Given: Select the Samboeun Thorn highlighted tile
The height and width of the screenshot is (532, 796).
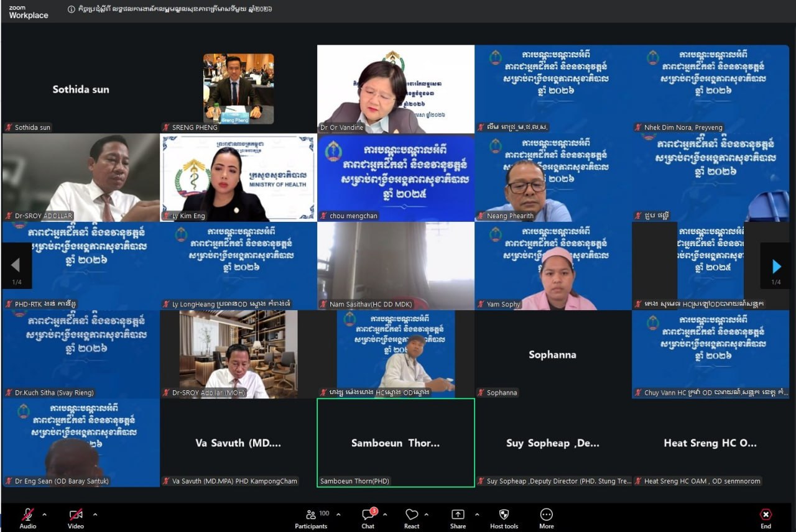Looking at the screenshot, I should click(396, 443).
